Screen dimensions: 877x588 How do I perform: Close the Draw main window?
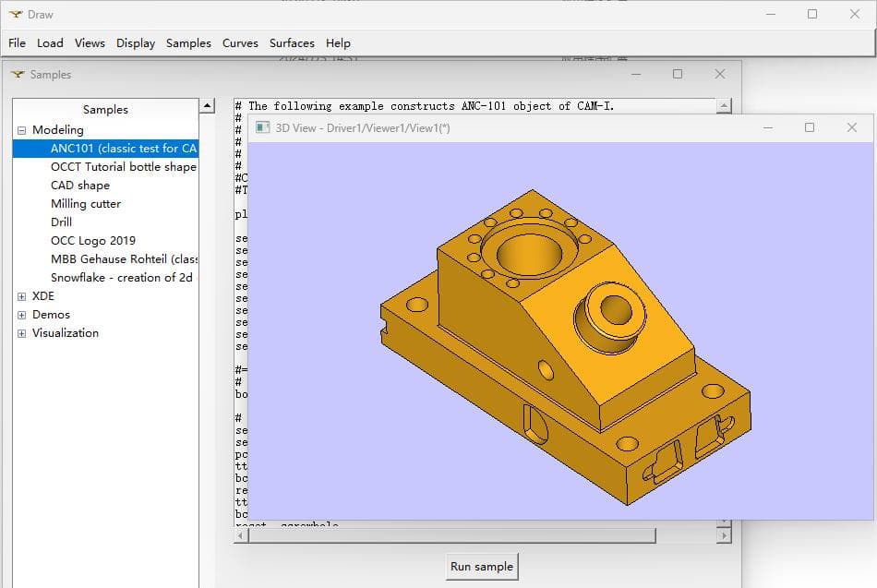[x=855, y=14]
